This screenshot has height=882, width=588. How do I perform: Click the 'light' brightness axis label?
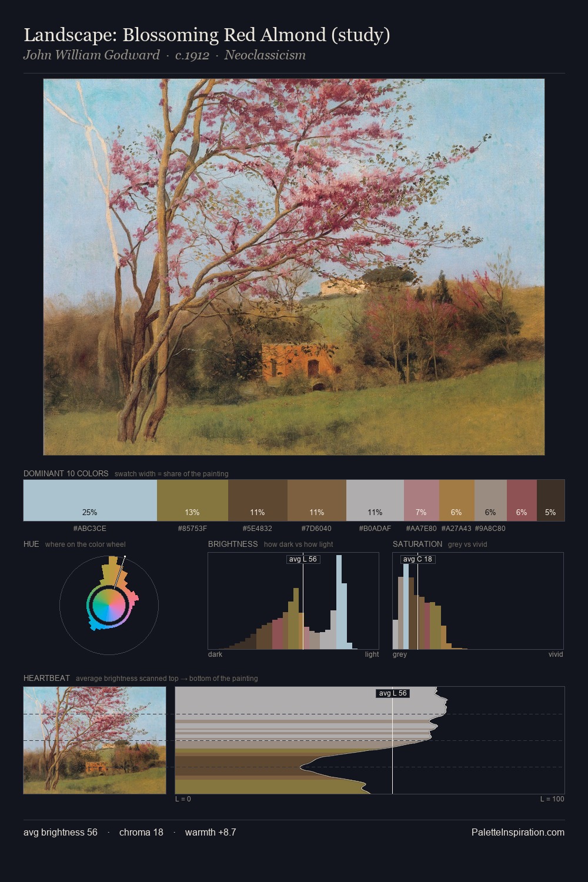coord(372,654)
